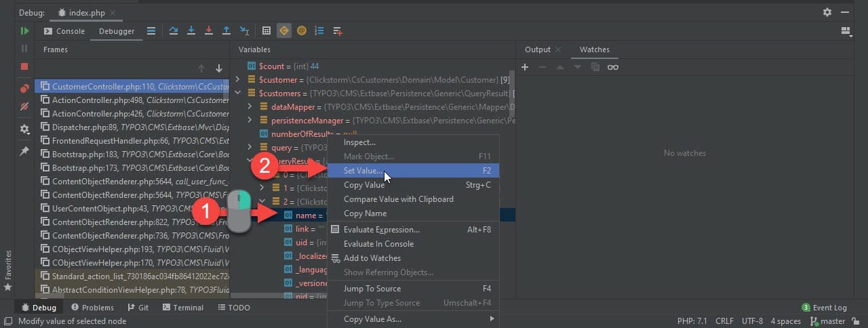This screenshot has width=868, height=328.
Task: Select Copy Value menu entry
Action: (x=413, y=185)
